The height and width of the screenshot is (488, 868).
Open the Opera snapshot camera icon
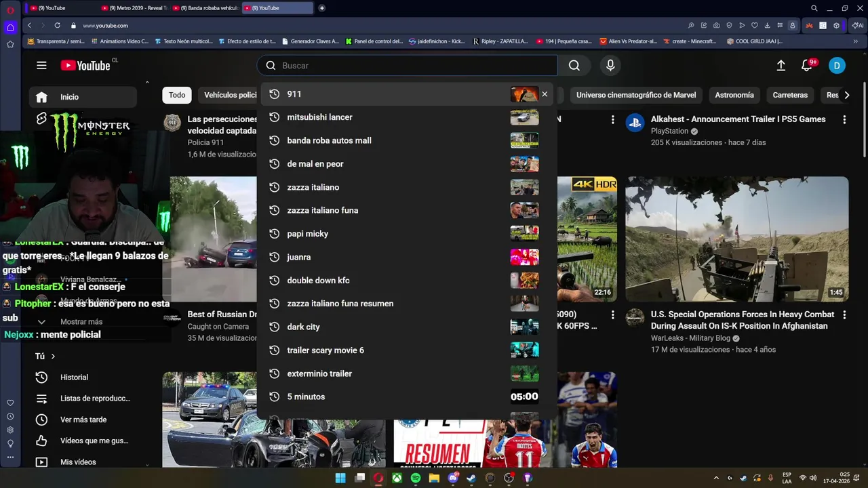[717, 25]
